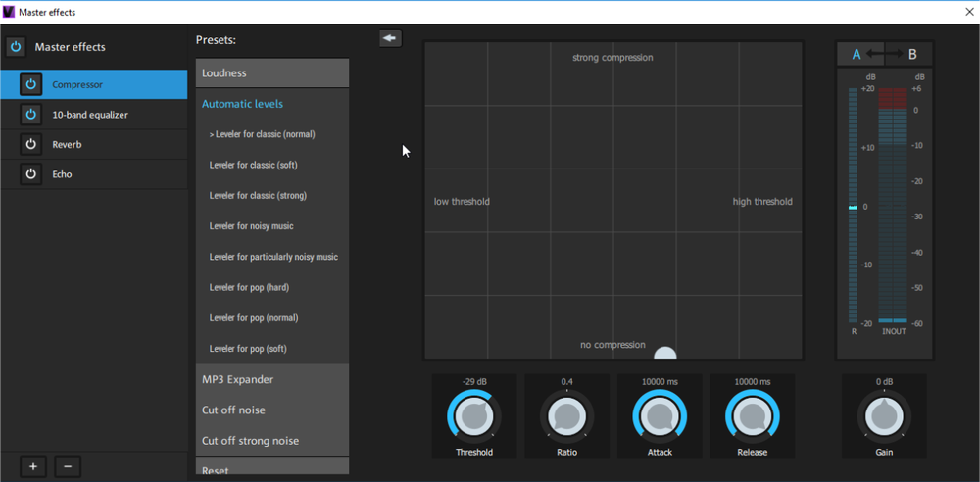Expand the Loudness preset category
The height and width of the screenshot is (482, 980).
272,73
